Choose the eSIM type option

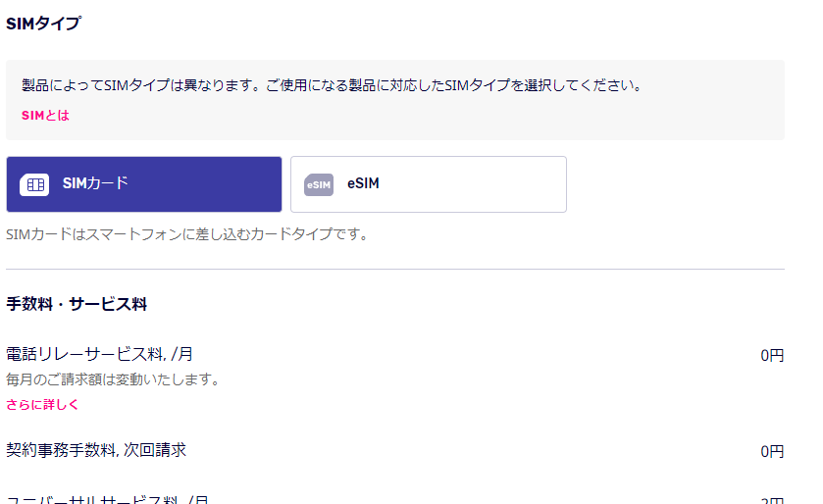click(x=429, y=184)
